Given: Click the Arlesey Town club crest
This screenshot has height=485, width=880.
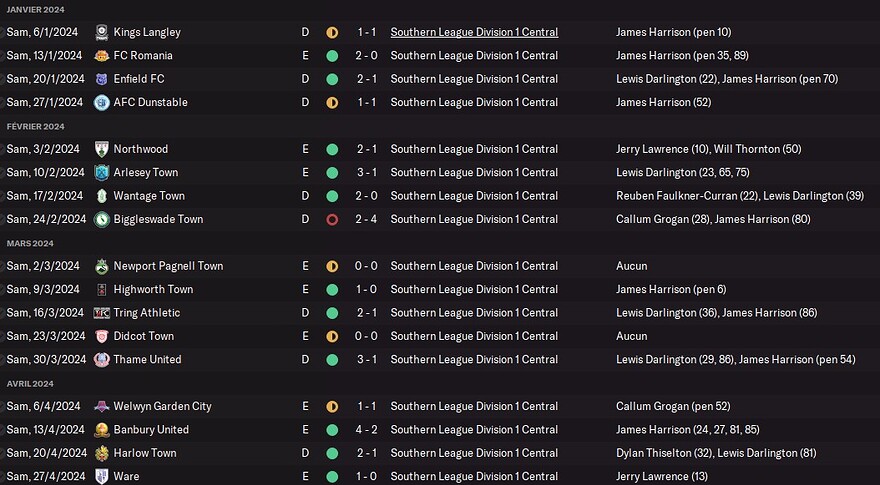Looking at the screenshot, I should point(101,173).
